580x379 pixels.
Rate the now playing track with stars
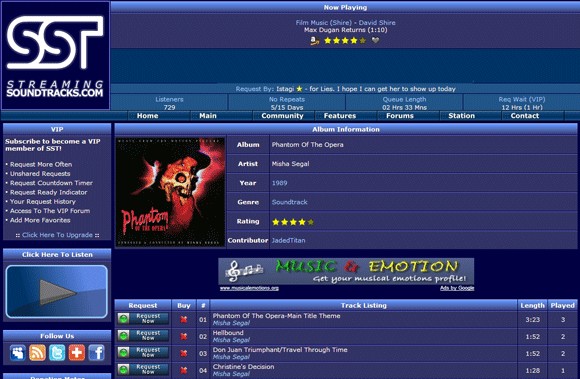(x=345, y=40)
